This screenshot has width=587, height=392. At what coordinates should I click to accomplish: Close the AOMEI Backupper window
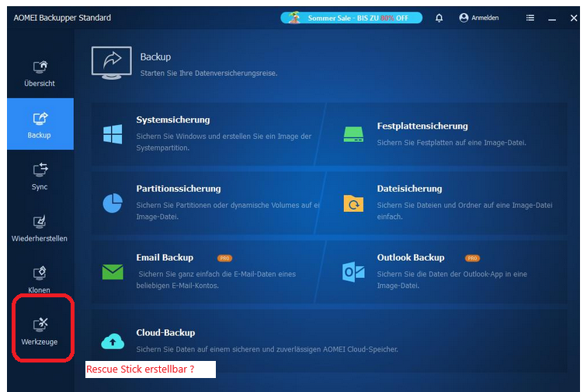click(x=574, y=18)
